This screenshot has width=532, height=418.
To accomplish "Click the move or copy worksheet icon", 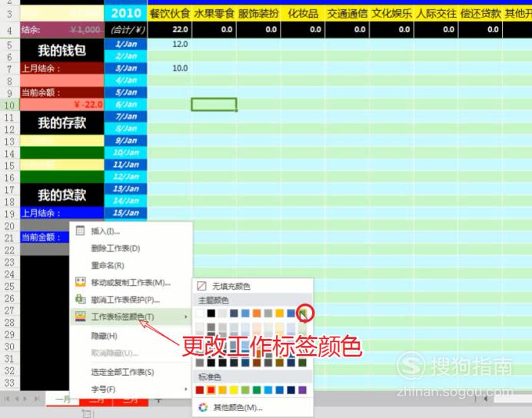I will [x=81, y=282].
